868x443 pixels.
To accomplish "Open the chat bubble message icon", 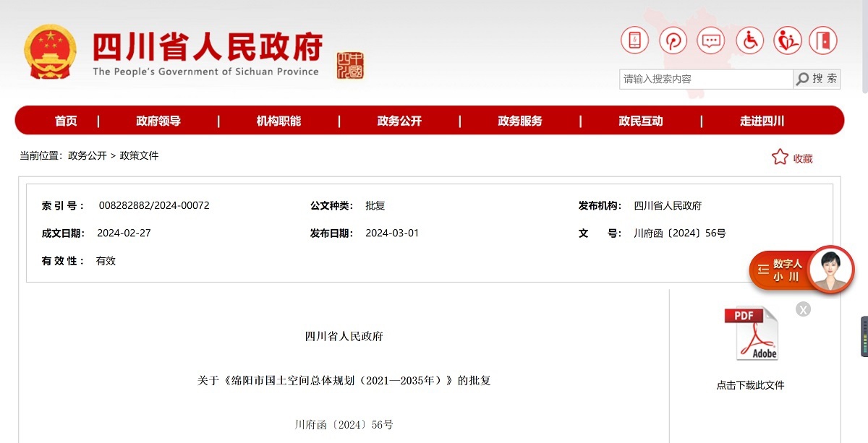I will point(711,40).
